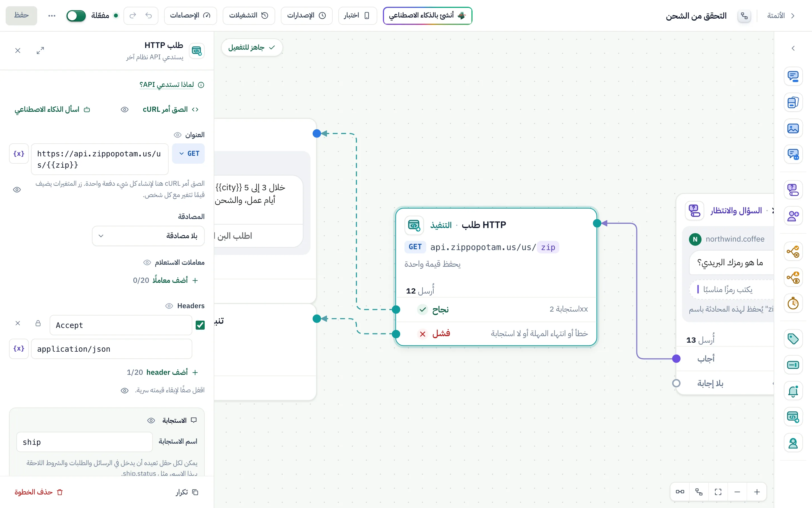Open the جاهز للتفعيل status dropdown
This screenshot has width=812, height=508.
tap(252, 47)
